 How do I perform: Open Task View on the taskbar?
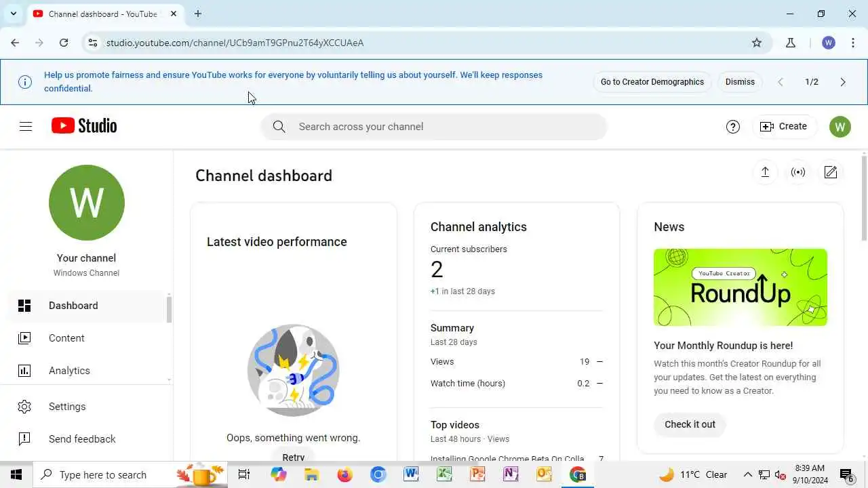click(244, 474)
